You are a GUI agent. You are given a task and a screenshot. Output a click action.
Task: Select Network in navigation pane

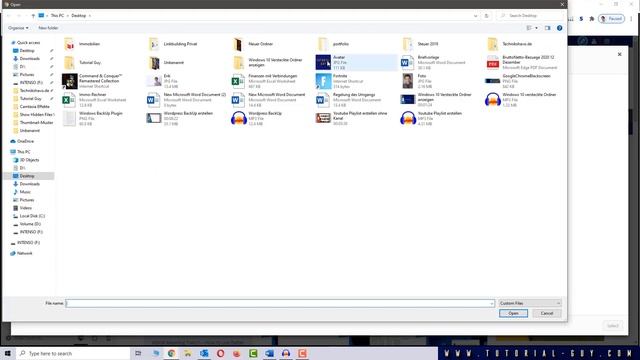pyautogui.click(x=24, y=253)
